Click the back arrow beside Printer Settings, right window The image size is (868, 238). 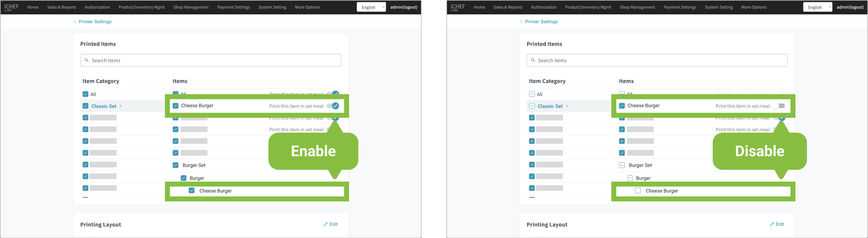click(x=521, y=22)
